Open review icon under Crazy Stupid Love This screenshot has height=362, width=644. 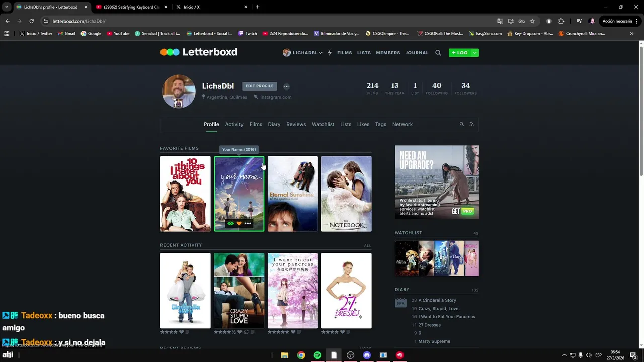coord(252,332)
